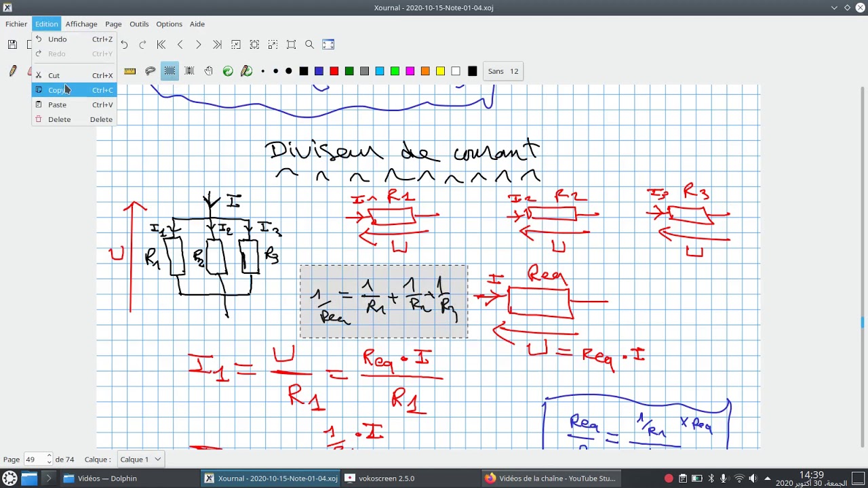Choose Cut from the Edition menu
This screenshot has height=488, width=868.
(74, 75)
